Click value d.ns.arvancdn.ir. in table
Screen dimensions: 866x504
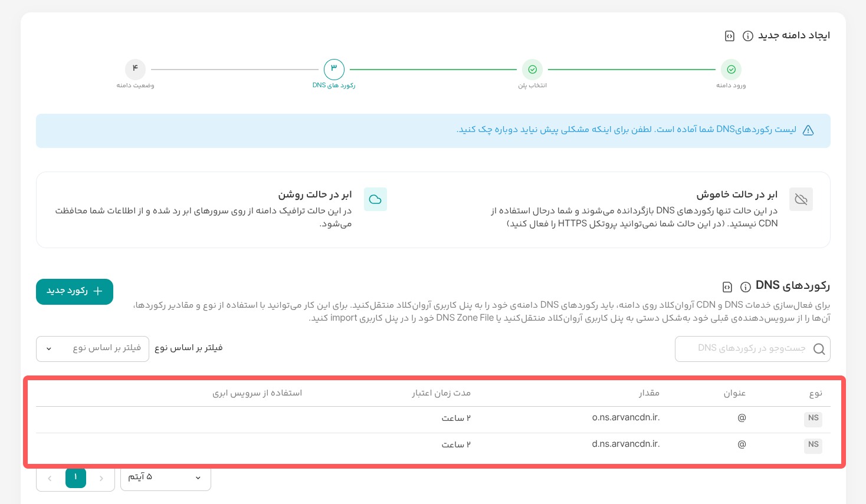[x=626, y=444]
